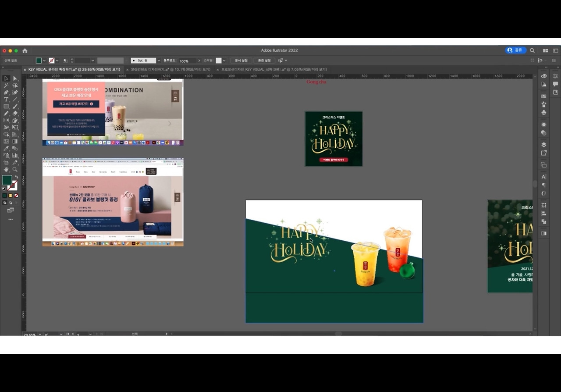Choose the Lasso tool

point(15,86)
